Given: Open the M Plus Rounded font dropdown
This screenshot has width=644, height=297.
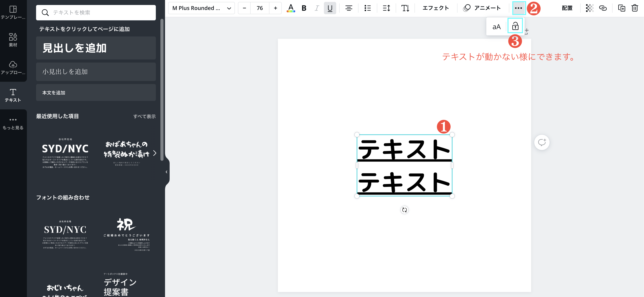Looking at the screenshot, I should (201, 8).
